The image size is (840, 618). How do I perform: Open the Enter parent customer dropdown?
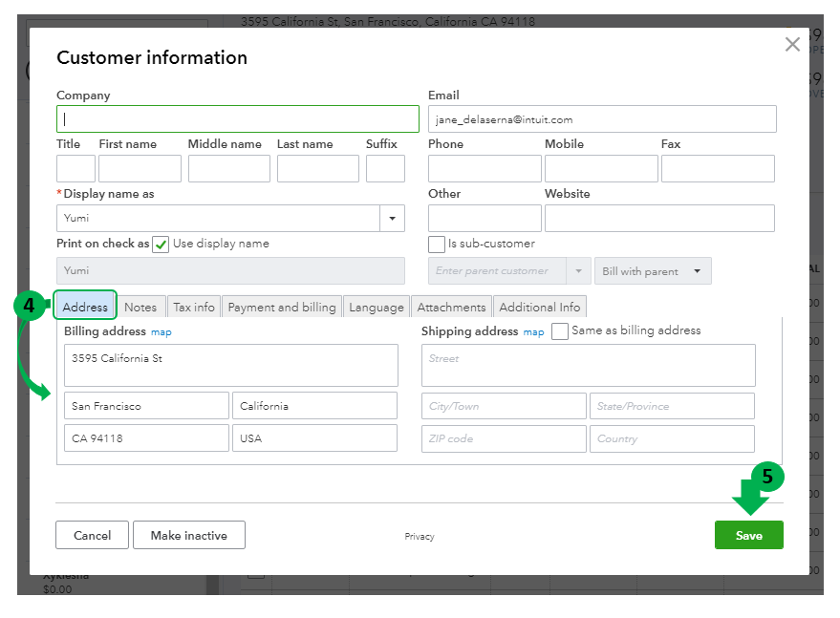point(576,271)
